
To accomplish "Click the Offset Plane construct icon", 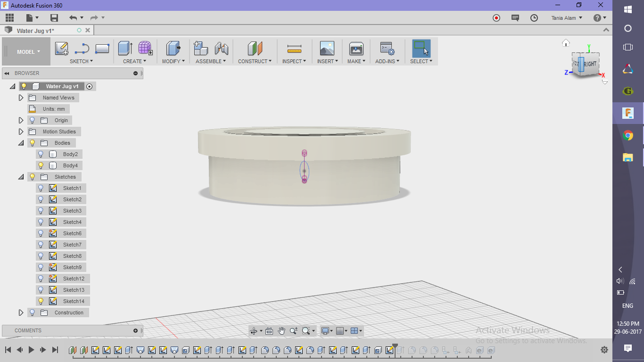I will [x=255, y=49].
